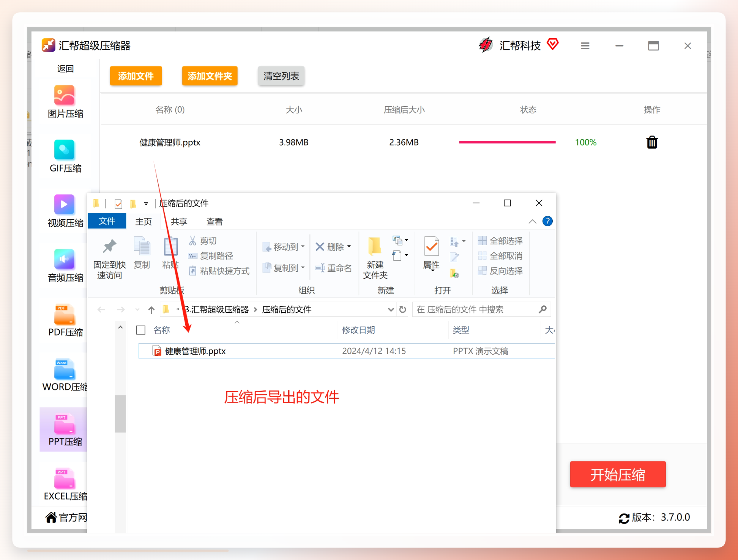The height and width of the screenshot is (560, 738).
Task: Check for updates via 版本 refresh icon
Action: click(x=624, y=518)
